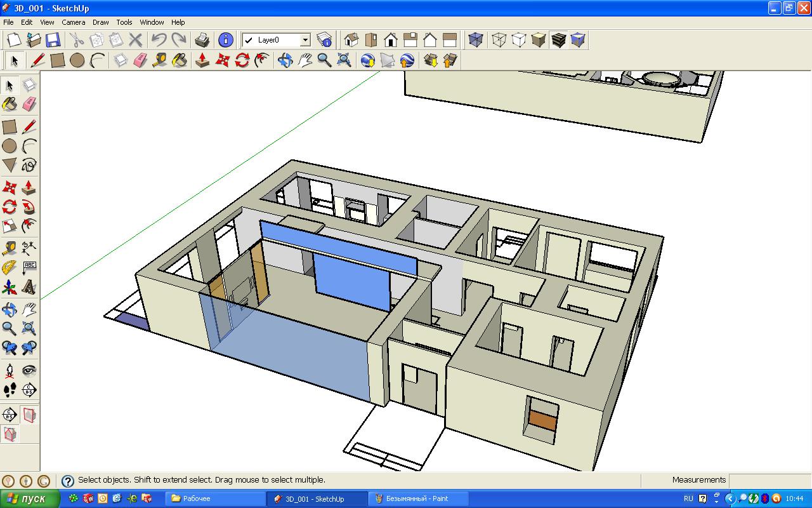Click the 3D_001 - SketchUp taskbar button

[x=317, y=498]
